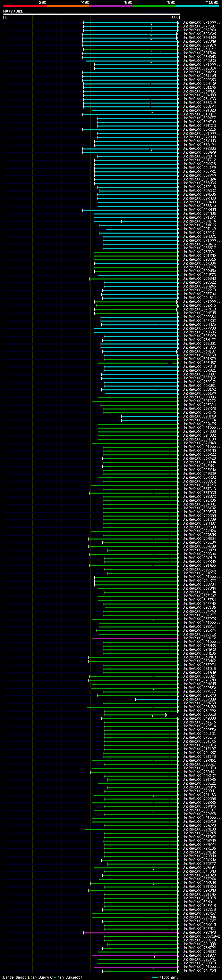The height and width of the screenshot is (980, 222).
Task: Select UniRef100_A2Q4T6 label
Action: [x=199, y=424]
